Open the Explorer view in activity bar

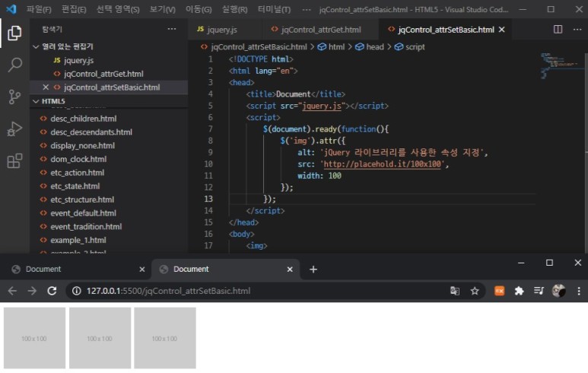[14, 33]
